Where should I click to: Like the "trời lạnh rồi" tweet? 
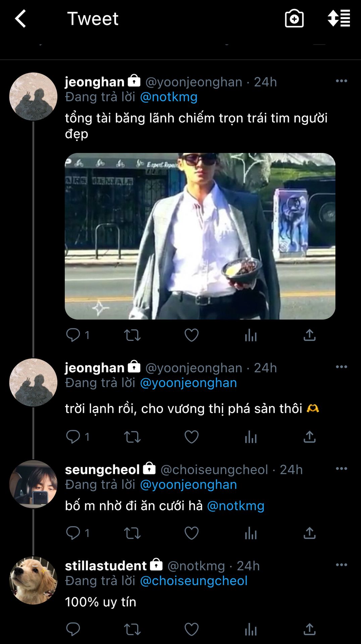192,437
